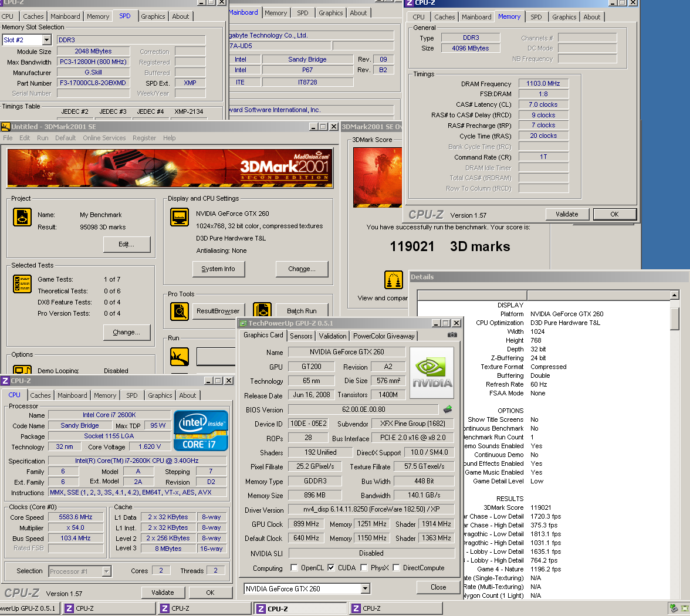Select the SPD tab in the CPU-Z Memory window

click(x=536, y=17)
